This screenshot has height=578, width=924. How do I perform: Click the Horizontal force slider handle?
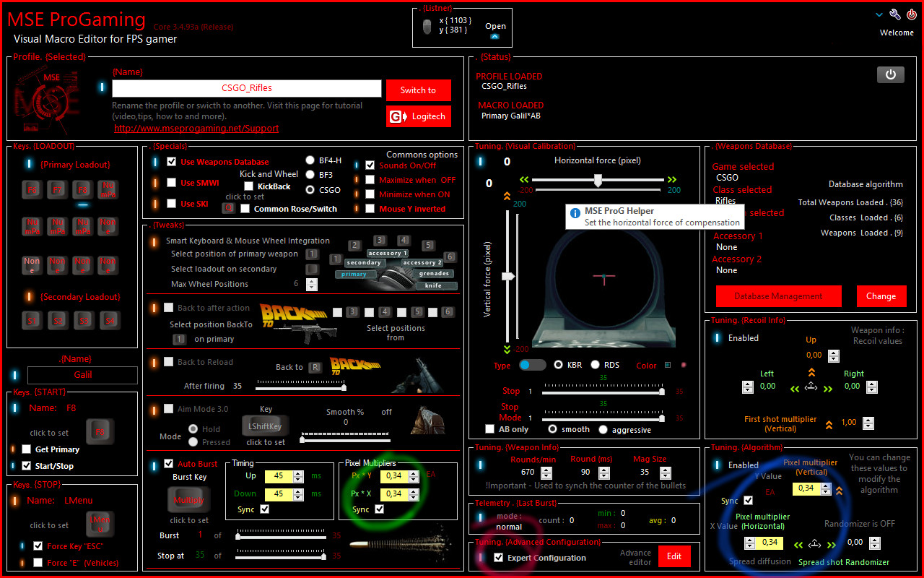598,181
